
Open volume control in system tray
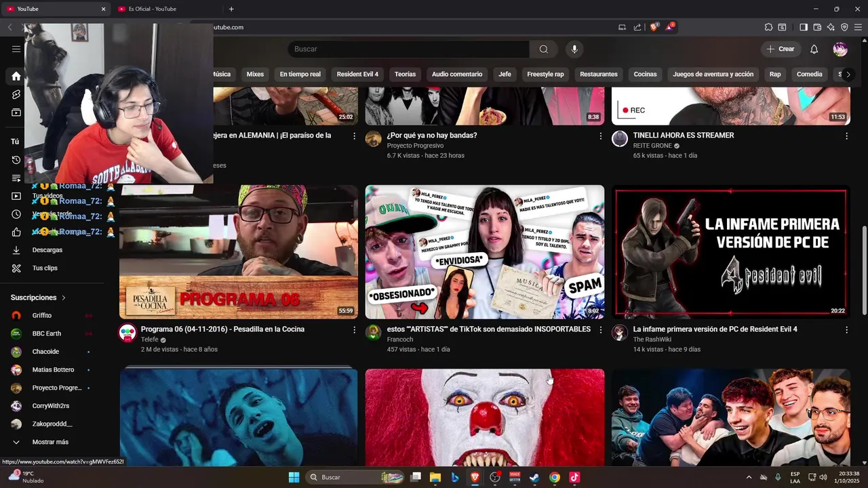click(822, 477)
